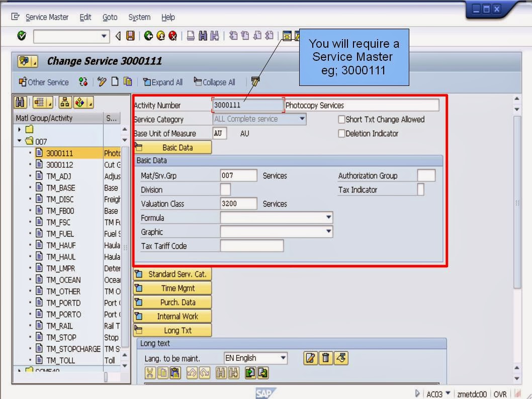
Task: Click the green Back arrow icon
Action: (148, 36)
